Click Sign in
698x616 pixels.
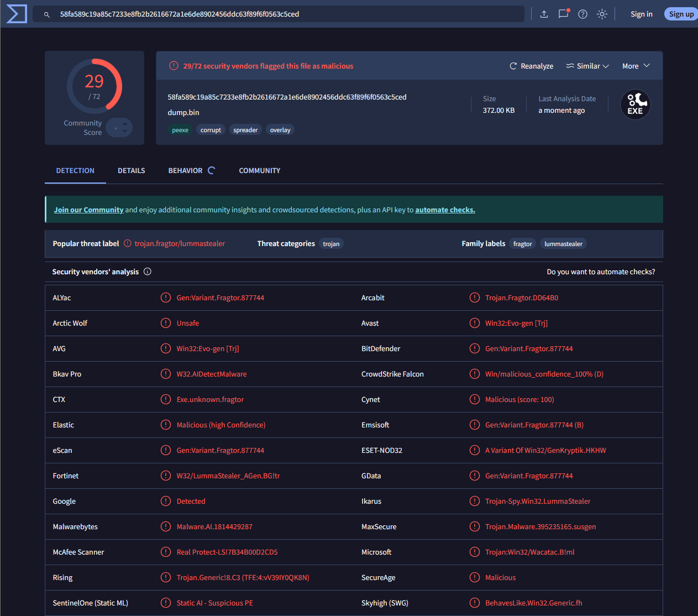642,14
